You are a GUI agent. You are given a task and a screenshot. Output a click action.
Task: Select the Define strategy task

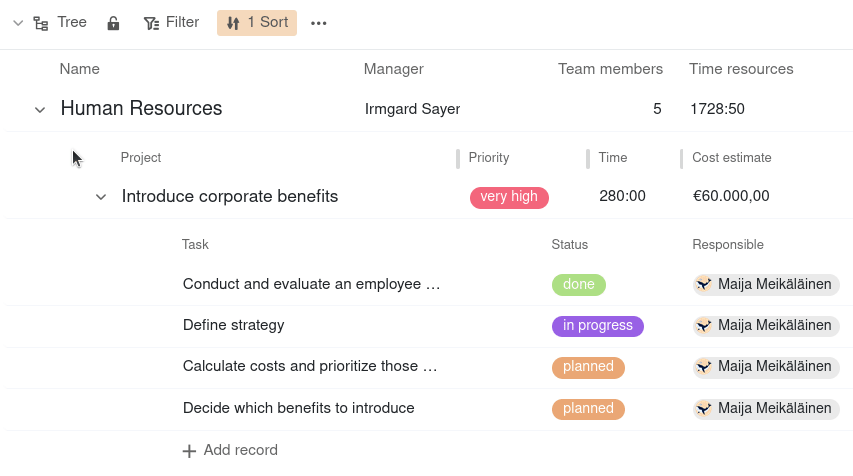(x=234, y=325)
